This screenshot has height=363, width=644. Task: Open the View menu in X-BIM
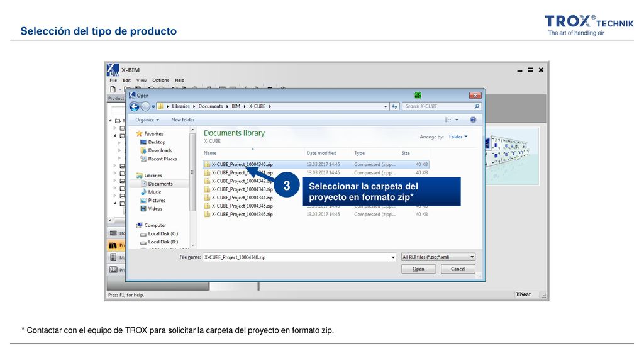coord(142,81)
